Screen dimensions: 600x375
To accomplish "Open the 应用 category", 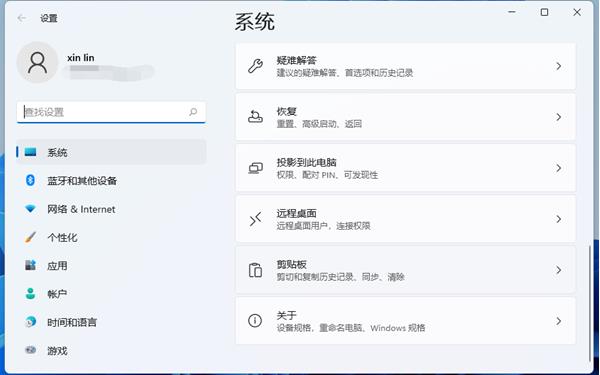I will pos(111,266).
